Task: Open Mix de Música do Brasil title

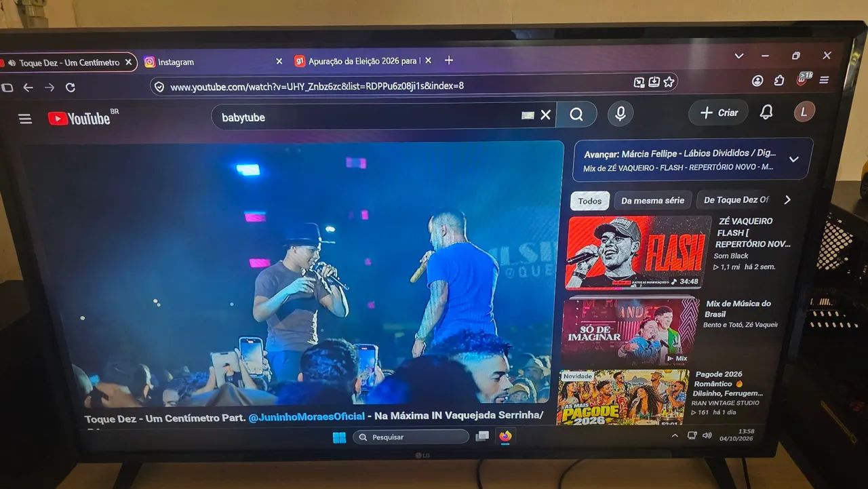Action: coord(738,309)
